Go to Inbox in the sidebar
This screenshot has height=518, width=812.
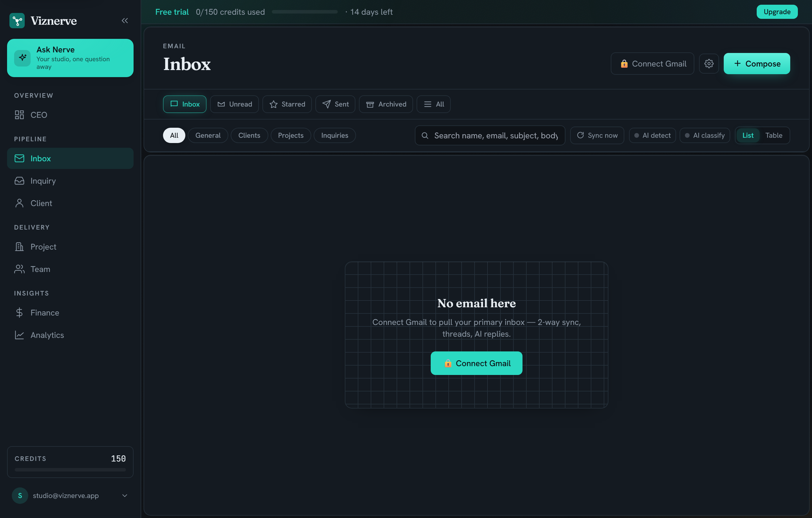click(70, 159)
